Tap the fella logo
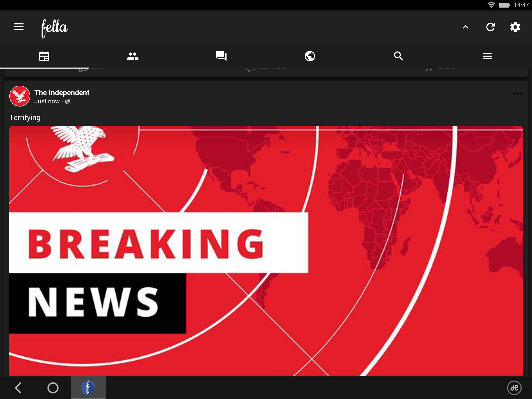The image size is (532, 399). [x=55, y=28]
